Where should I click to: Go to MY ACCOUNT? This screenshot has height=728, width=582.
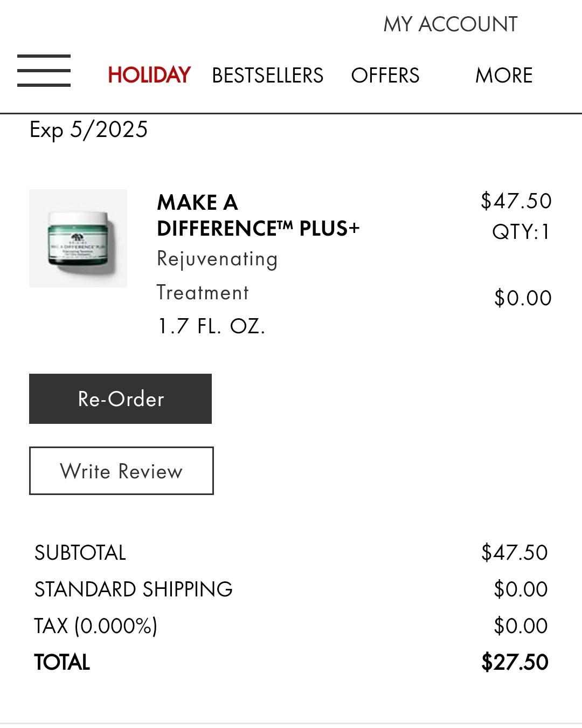point(450,24)
